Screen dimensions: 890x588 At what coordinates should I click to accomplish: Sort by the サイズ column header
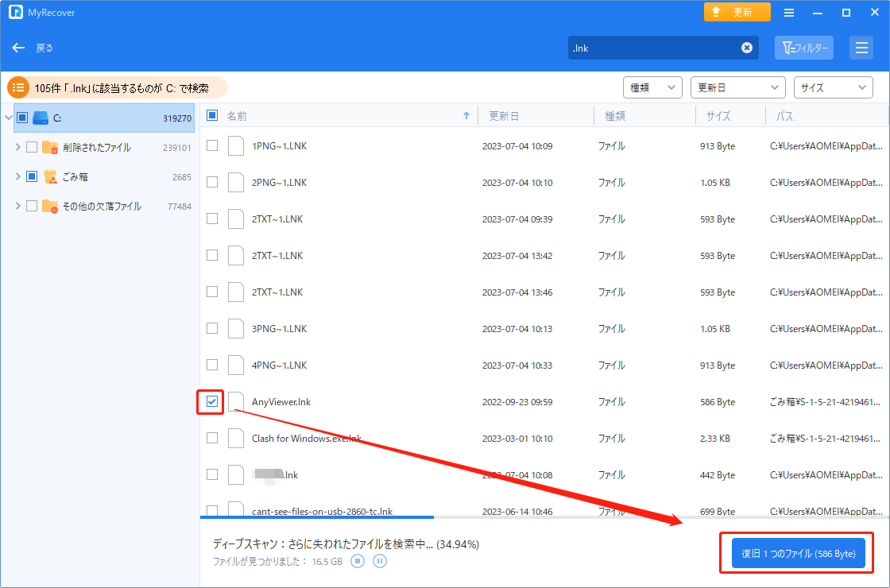718,116
